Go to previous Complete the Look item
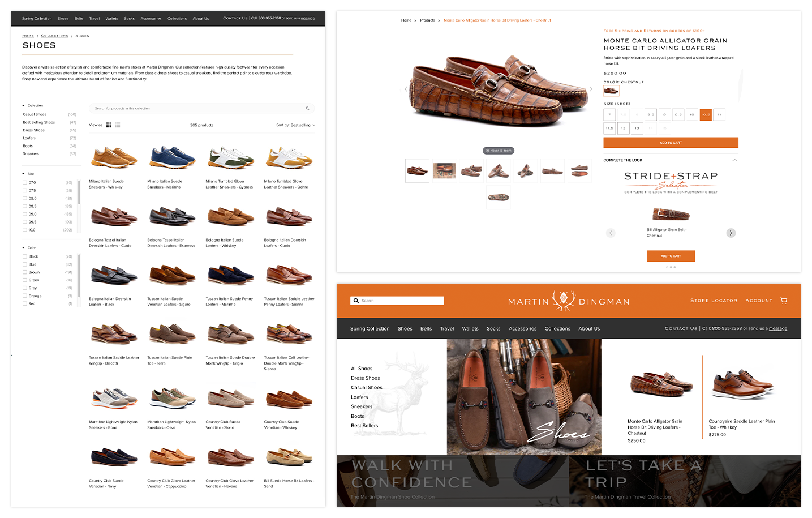 pos(611,233)
